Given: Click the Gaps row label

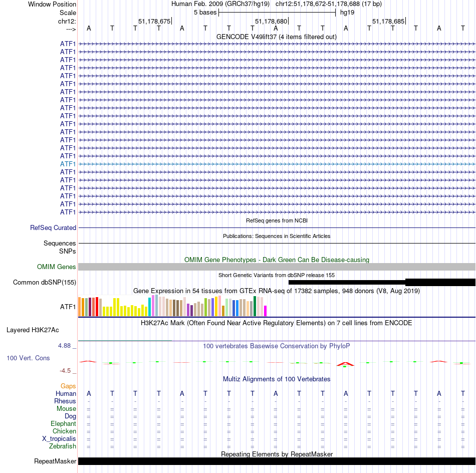Looking at the screenshot, I should coord(68,386).
